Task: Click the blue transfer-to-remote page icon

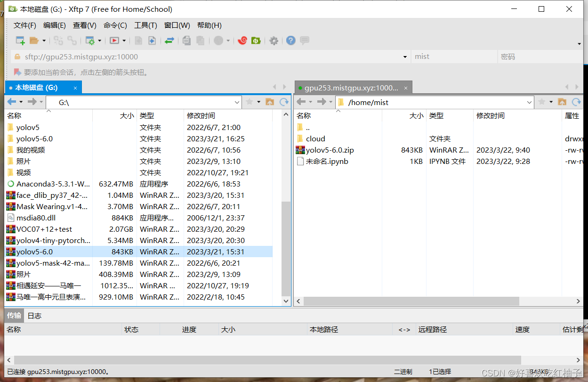Action: point(152,41)
